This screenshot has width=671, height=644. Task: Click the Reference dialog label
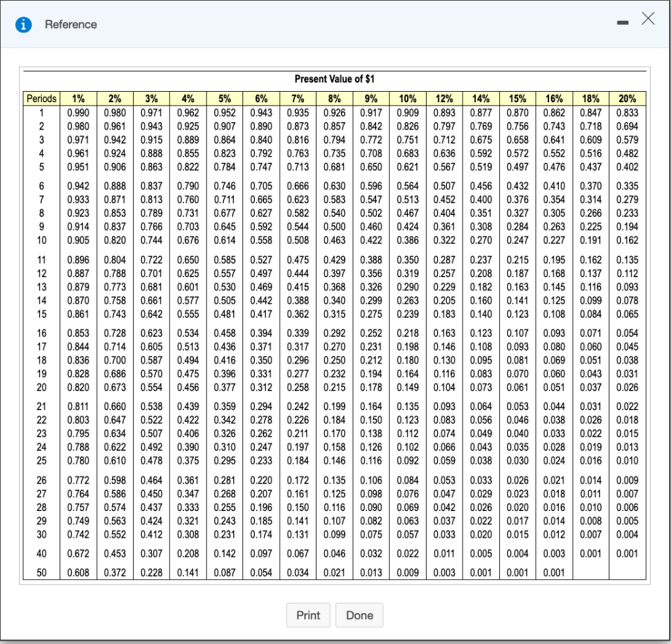(70, 24)
